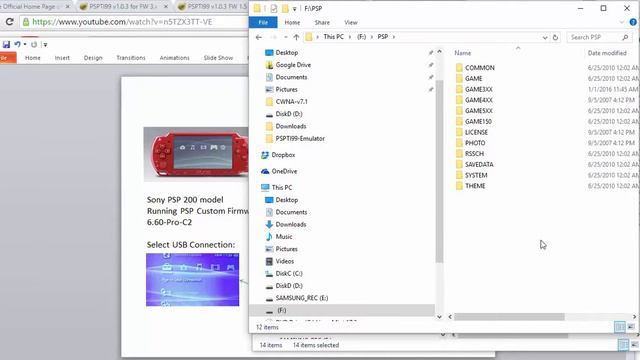The width and height of the screenshot is (640, 360).
Task: Open PowerPoint Animations tab
Action: click(174, 58)
